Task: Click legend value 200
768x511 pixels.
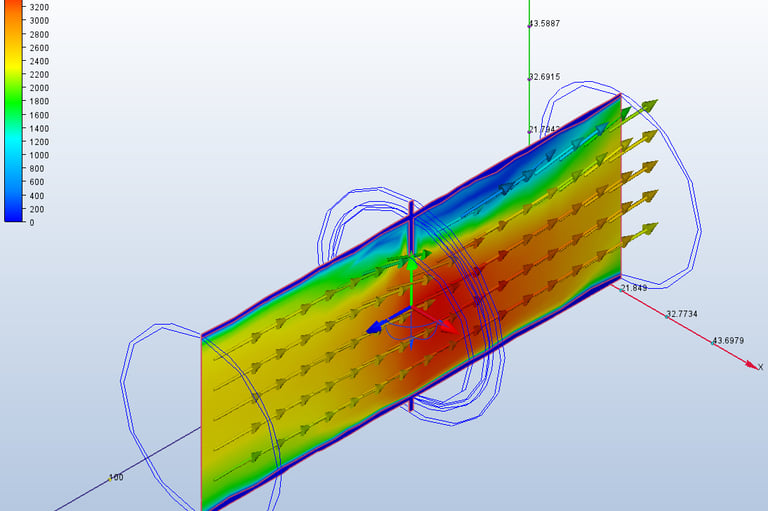Action: pyautogui.click(x=37, y=209)
